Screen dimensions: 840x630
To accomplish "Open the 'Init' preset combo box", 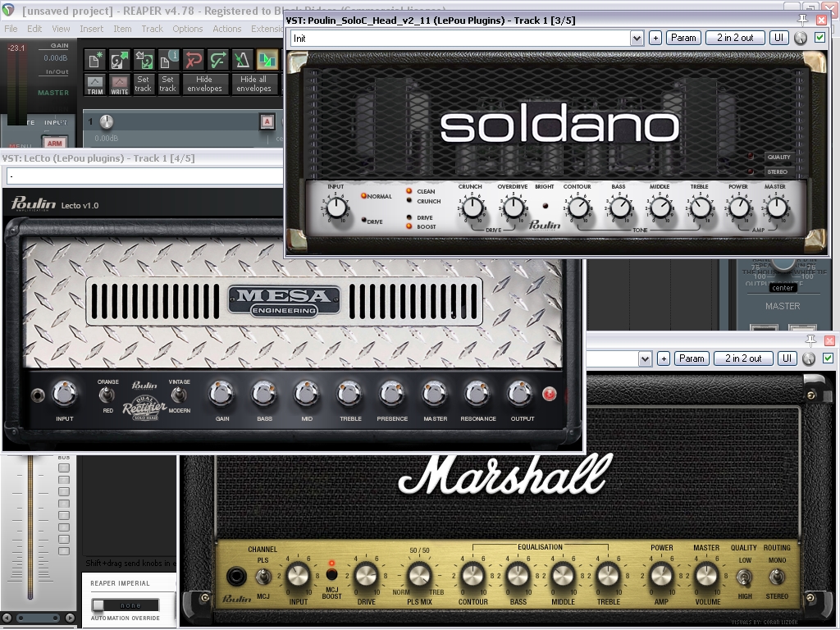I will click(467, 38).
